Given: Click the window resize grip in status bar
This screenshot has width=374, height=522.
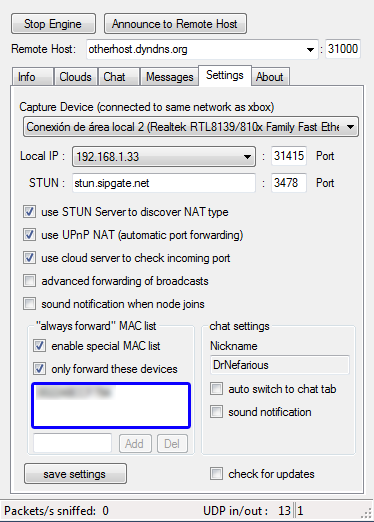Looking at the screenshot, I should click(366, 513).
